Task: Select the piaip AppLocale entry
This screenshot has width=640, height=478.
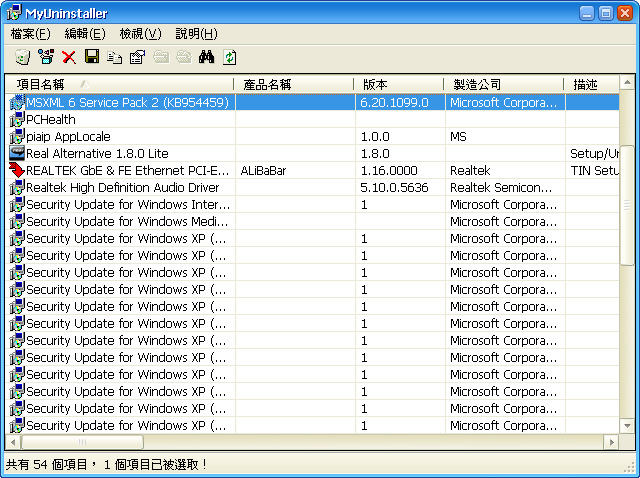Action: pyautogui.click(x=68, y=136)
